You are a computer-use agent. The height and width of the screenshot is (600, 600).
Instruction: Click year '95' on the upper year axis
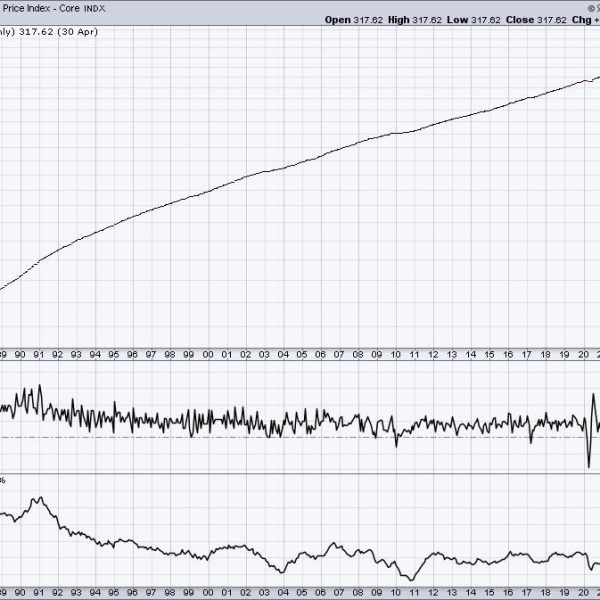pyautogui.click(x=114, y=355)
